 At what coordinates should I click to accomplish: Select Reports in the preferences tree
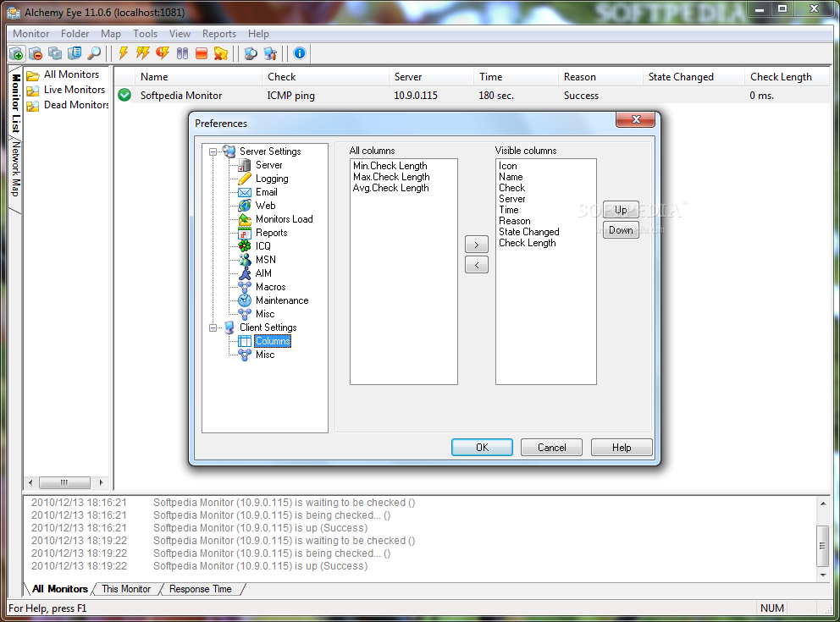271,233
